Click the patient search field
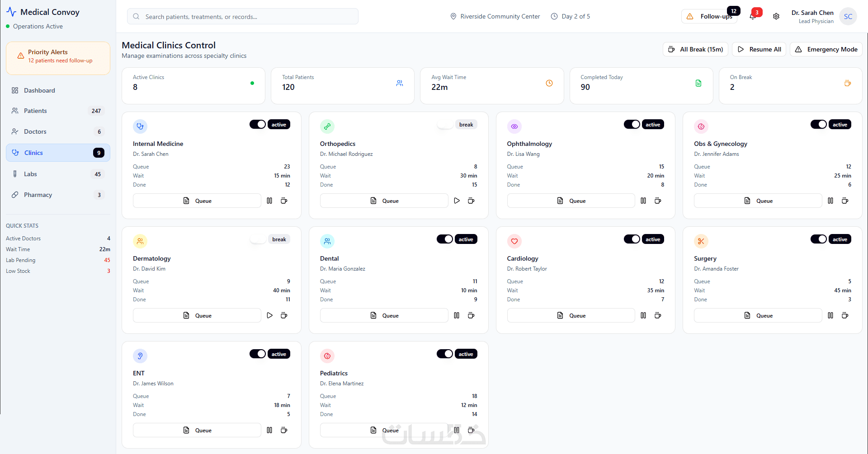The width and height of the screenshot is (868, 454). point(243,16)
